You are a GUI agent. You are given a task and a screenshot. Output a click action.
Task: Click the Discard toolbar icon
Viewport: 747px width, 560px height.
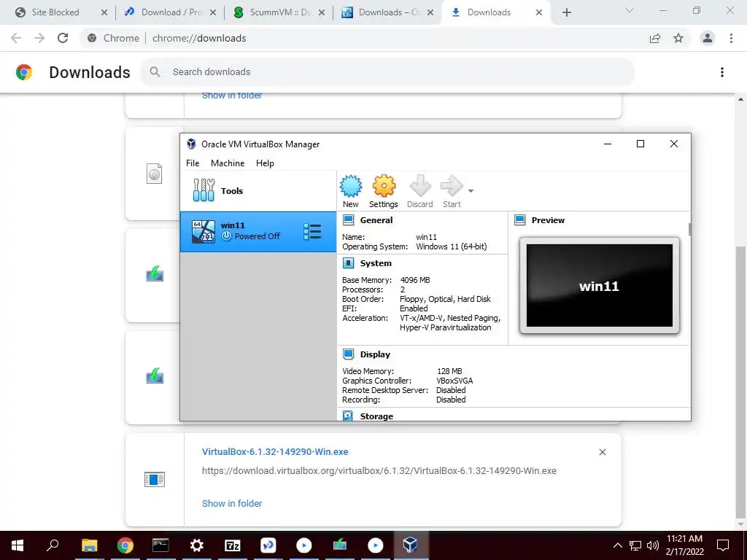click(x=420, y=186)
